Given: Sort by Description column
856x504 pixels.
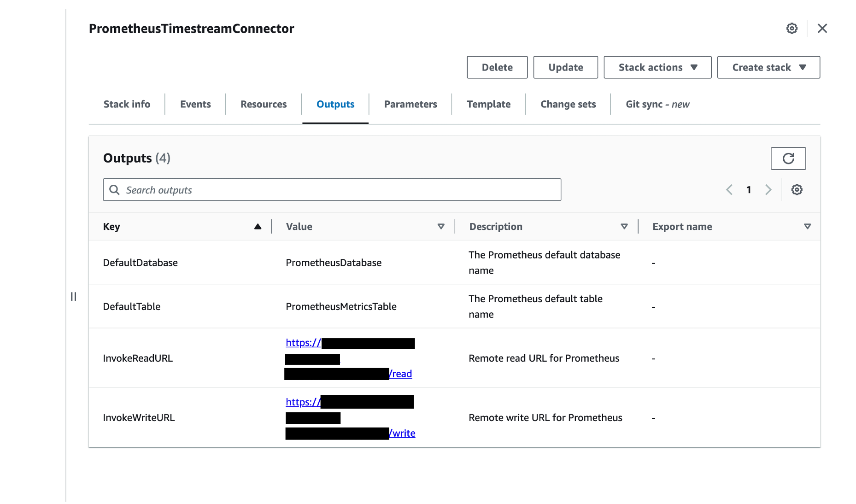Looking at the screenshot, I should [x=624, y=227].
